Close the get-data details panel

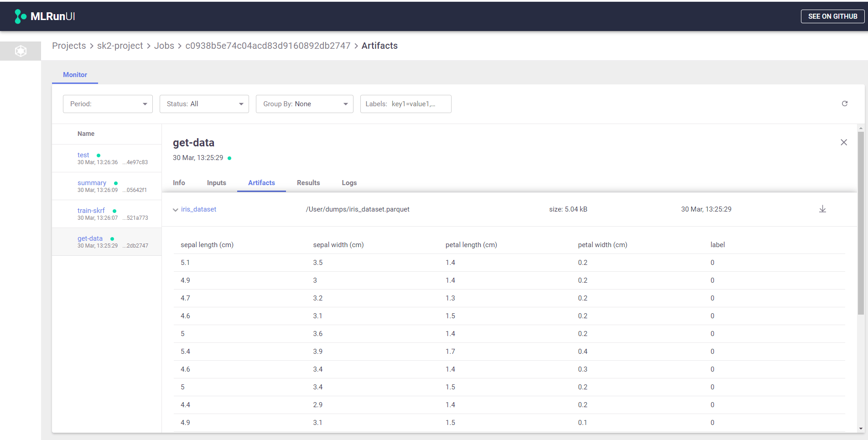click(x=843, y=142)
